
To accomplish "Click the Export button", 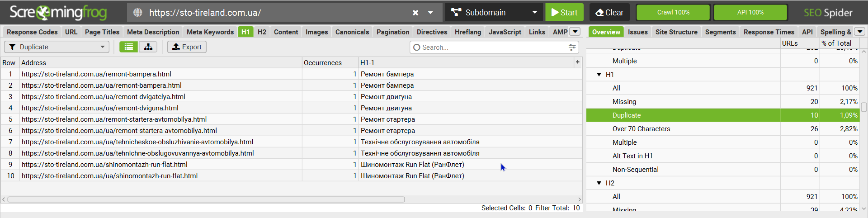I will pos(187,47).
